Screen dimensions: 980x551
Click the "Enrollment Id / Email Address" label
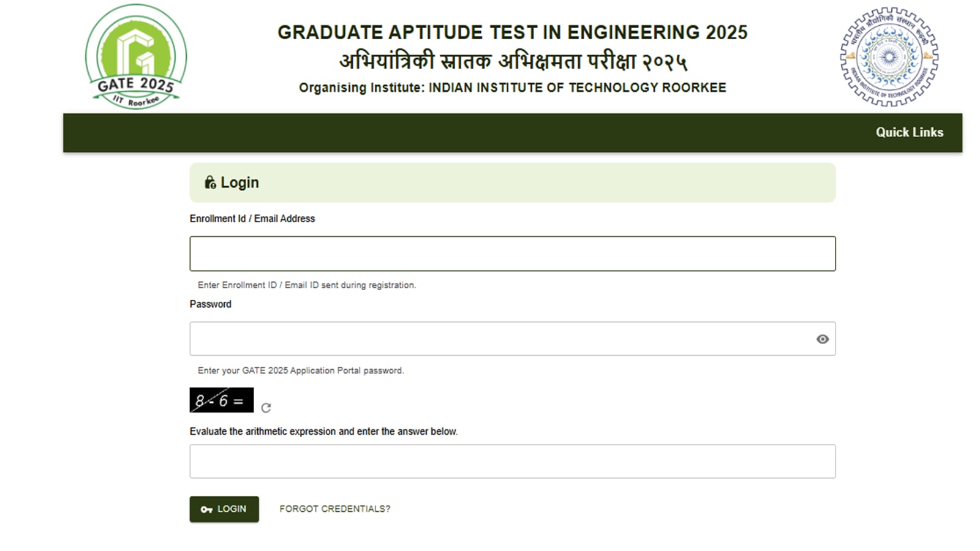click(252, 219)
